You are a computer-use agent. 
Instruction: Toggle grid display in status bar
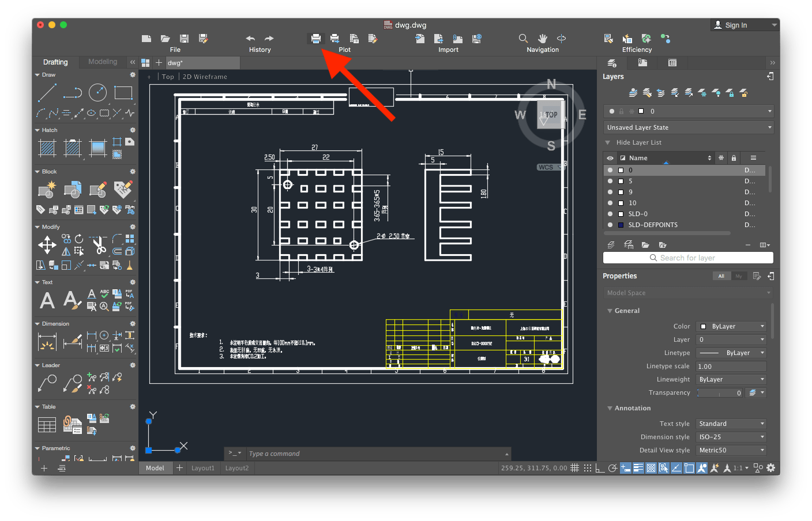[575, 468]
